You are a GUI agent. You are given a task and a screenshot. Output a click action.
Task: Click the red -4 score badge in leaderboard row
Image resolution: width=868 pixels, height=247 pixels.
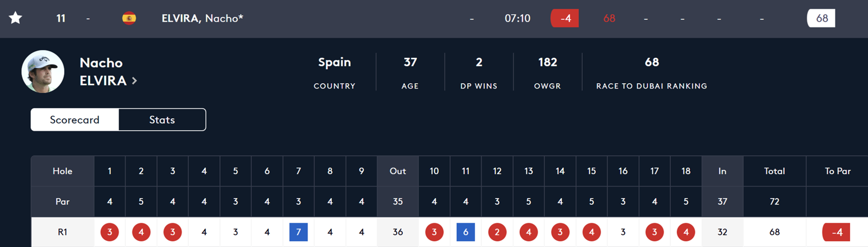565,18
